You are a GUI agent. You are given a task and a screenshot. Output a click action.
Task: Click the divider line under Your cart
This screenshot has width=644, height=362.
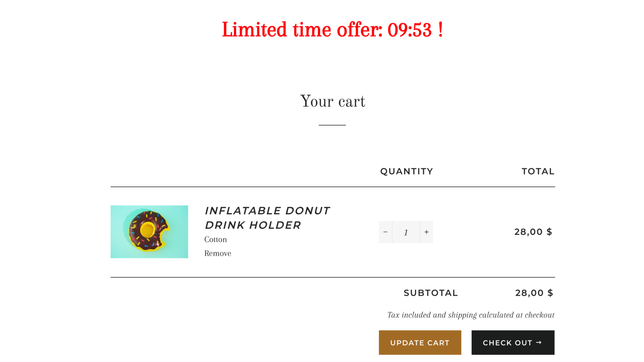(x=332, y=125)
